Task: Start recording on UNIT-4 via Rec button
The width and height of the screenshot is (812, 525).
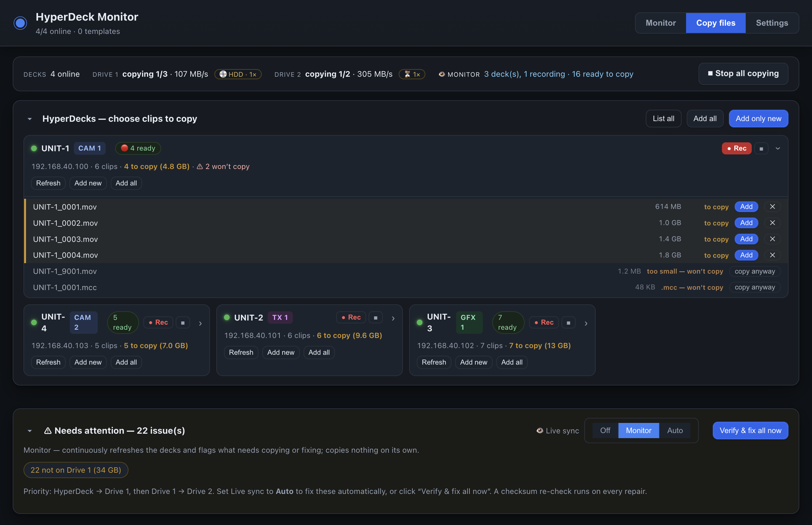Action: coord(158,322)
